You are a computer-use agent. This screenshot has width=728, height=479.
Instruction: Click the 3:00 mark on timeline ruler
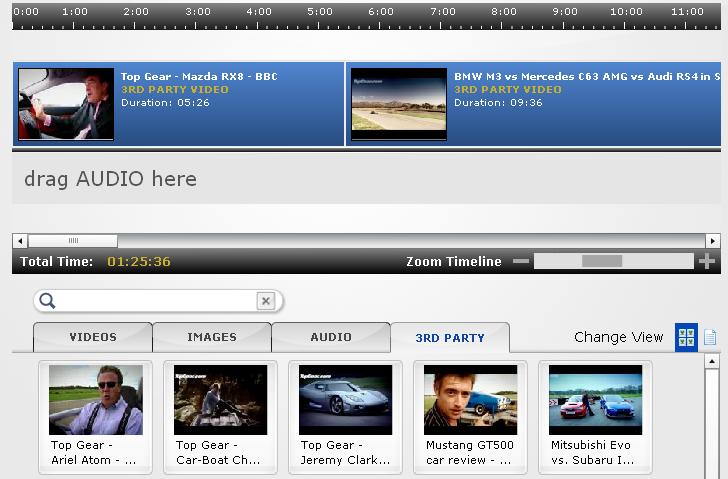[198, 12]
